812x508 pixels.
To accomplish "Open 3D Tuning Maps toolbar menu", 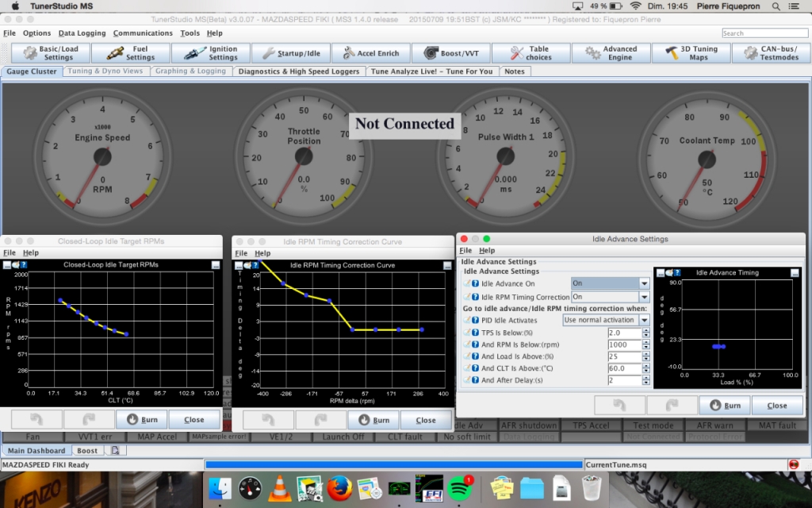I will (x=691, y=53).
